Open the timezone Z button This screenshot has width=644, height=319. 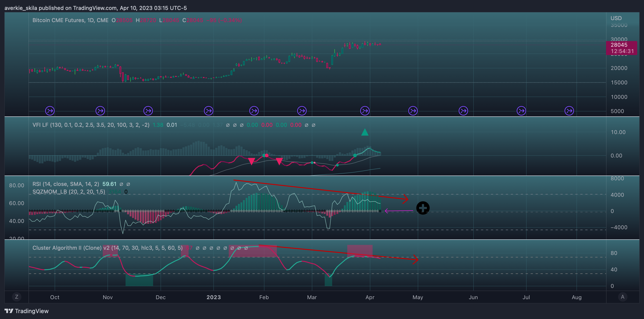(17, 297)
